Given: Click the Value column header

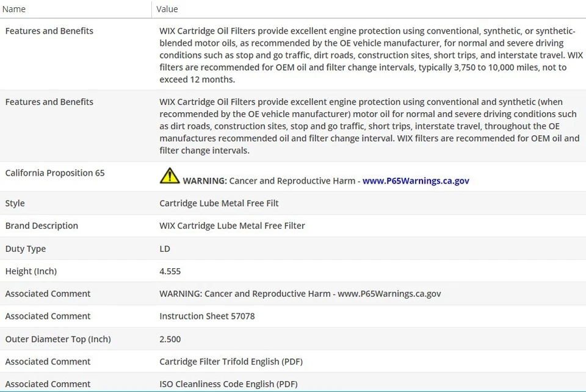Looking at the screenshot, I should point(167,9).
